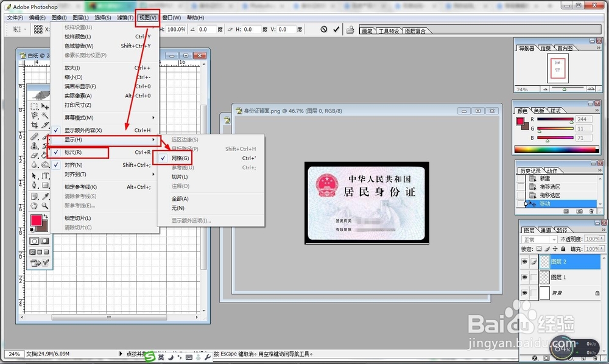Select the Hand tool
609x364 pixels.
coord(34,206)
